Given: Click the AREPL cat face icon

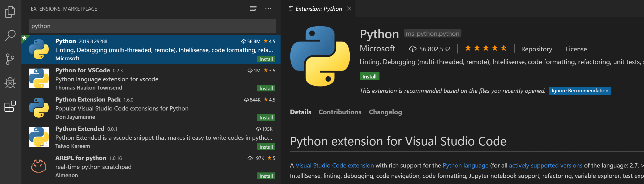Looking at the screenshot, I should pos(38,166).
